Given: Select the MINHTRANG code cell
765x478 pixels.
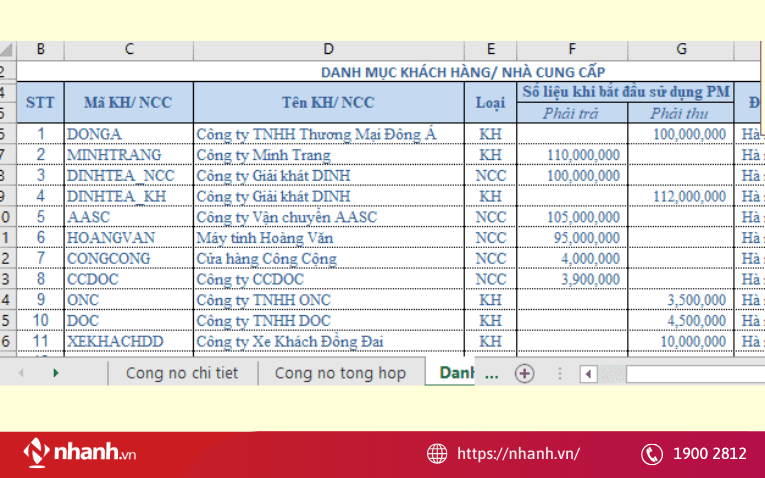Looking at the screenshot, I should tap(129, 155).
